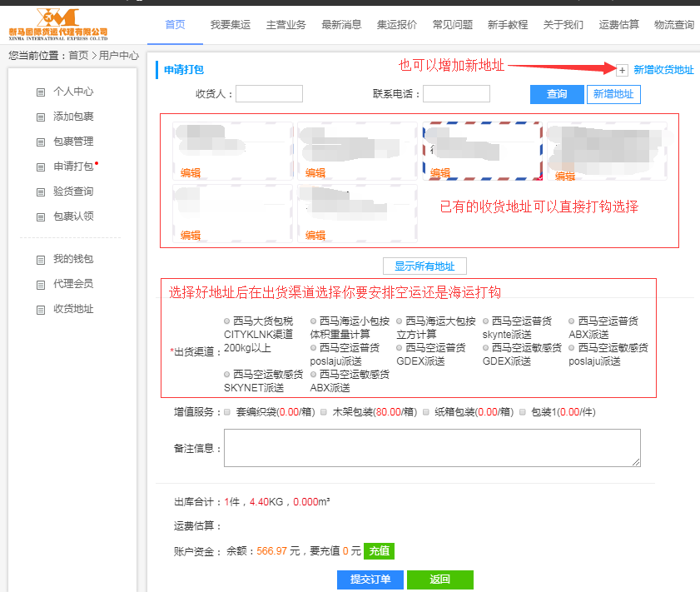Click the list icon beside 包裹认领
The width and height of the screenshot is (700, 592).
[x=41, y=217]
